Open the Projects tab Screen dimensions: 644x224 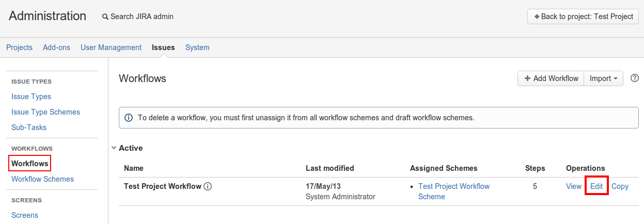(19, 47)
